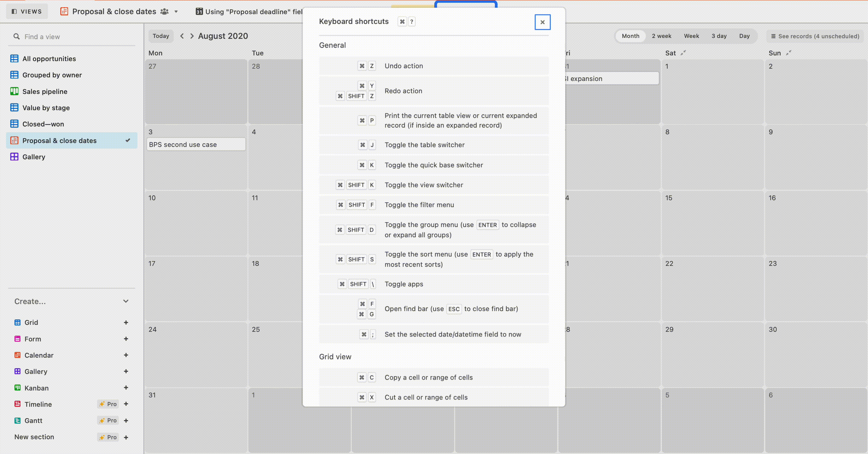Click the Gallery view icon in the views list

pos(14,157)
